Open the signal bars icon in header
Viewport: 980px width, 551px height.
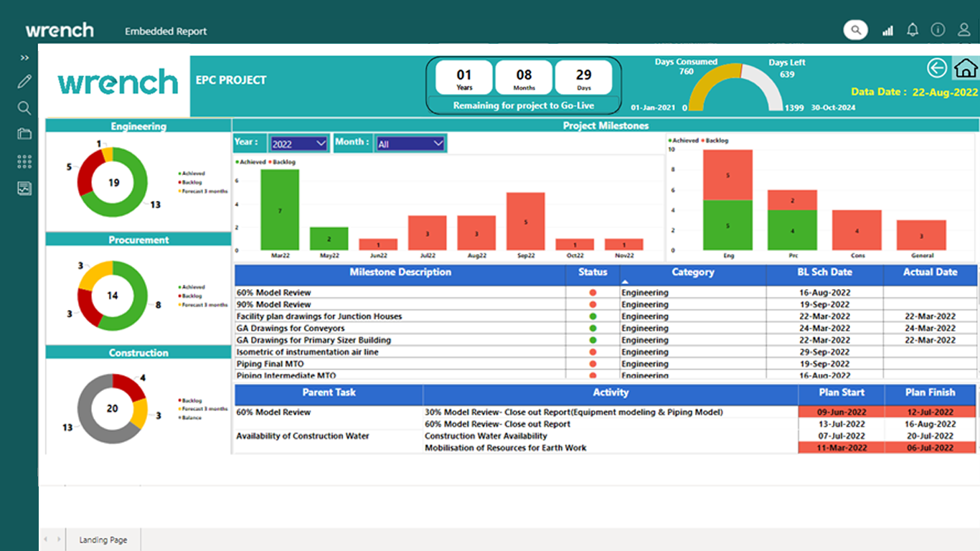[x=888, y=30]
